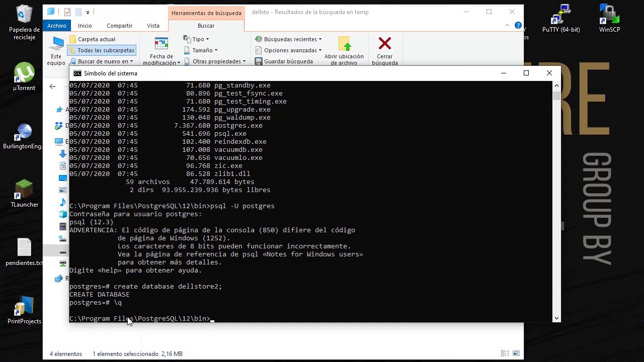Open PuTTY (64-bit) desktop icon

561,19
